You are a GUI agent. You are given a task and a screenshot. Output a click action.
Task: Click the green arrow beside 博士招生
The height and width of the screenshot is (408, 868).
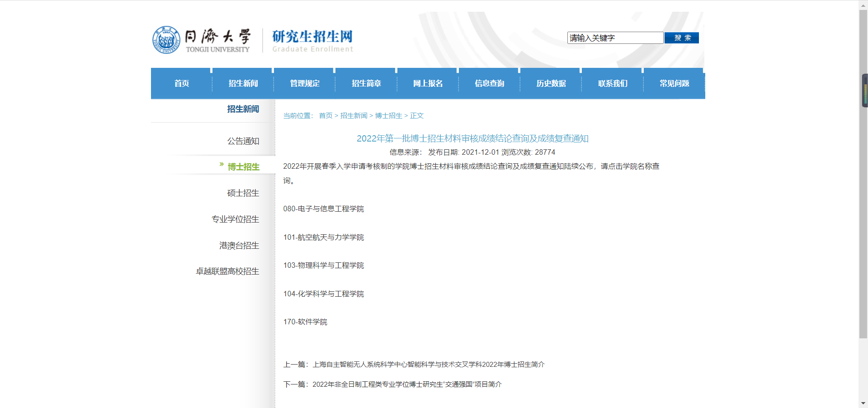(x=222, y=165)
